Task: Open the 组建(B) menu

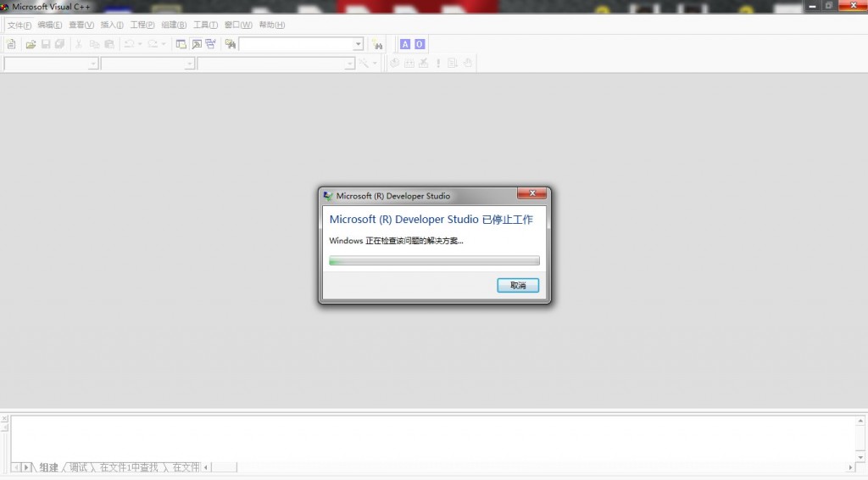Action: coord(174,25)
